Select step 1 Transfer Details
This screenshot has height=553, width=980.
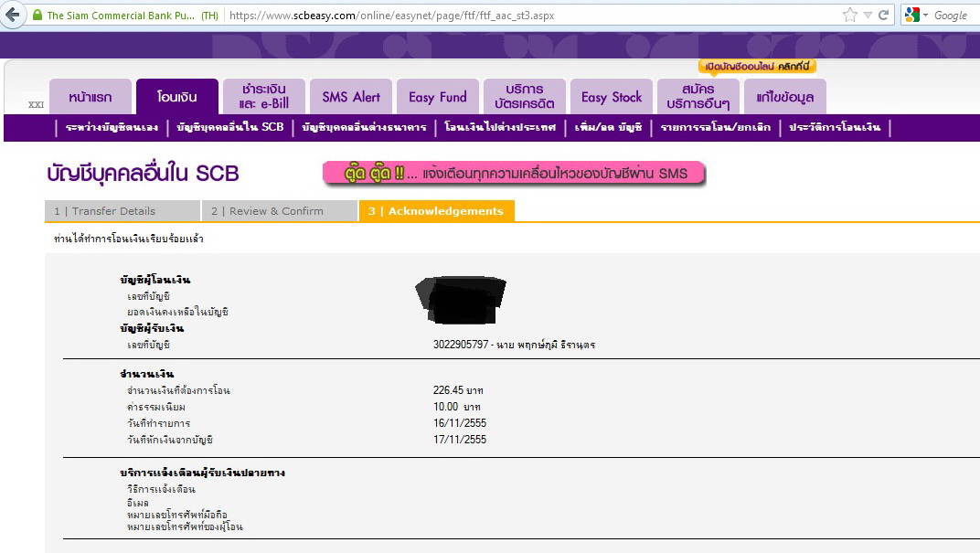tap(122, 211)
